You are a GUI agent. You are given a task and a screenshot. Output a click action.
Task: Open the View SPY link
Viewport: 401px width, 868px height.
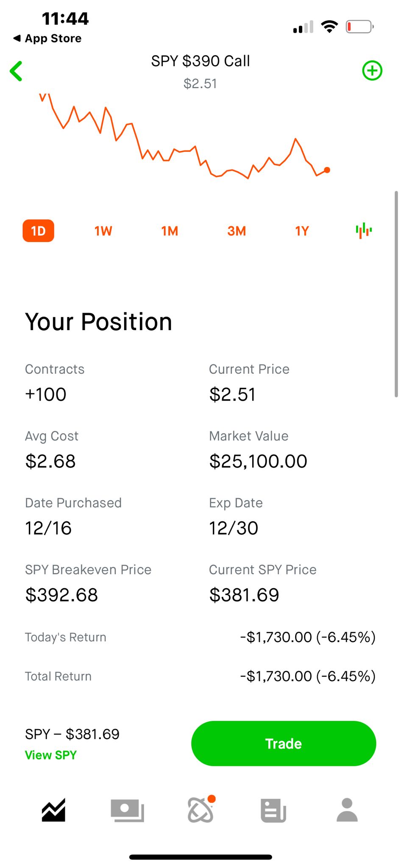coord(50,755)
